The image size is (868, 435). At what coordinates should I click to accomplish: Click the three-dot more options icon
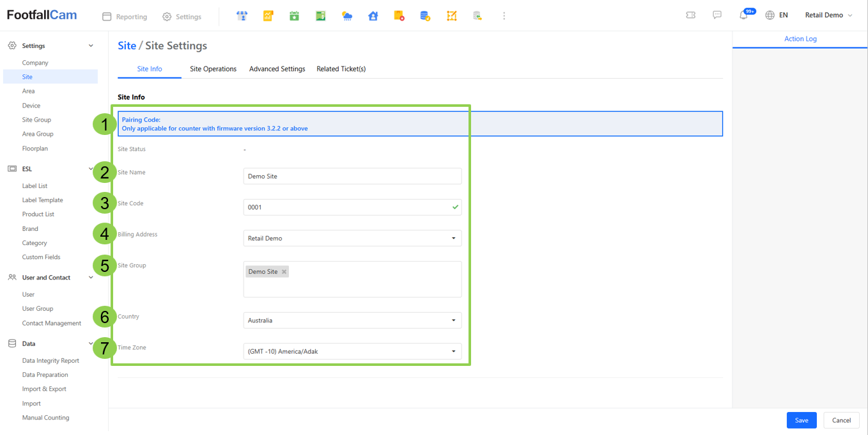click(x=504, y=16)
